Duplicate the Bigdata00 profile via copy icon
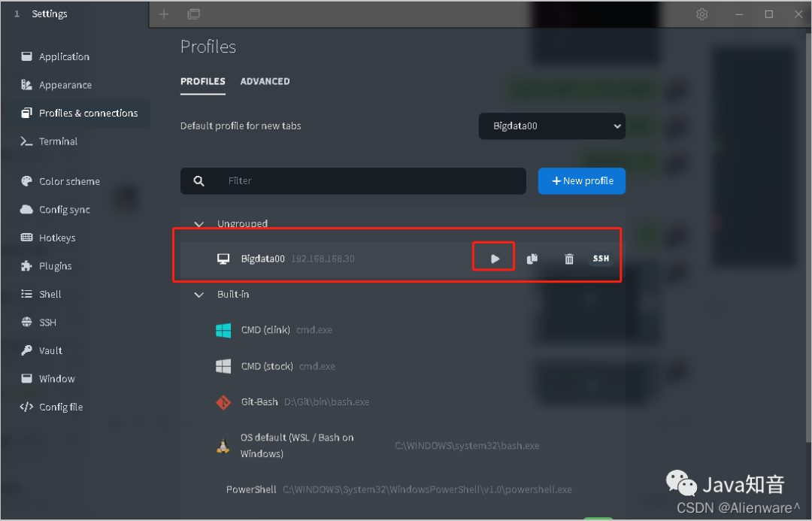This screenshot has height=521, width=812. coord(532,259)
